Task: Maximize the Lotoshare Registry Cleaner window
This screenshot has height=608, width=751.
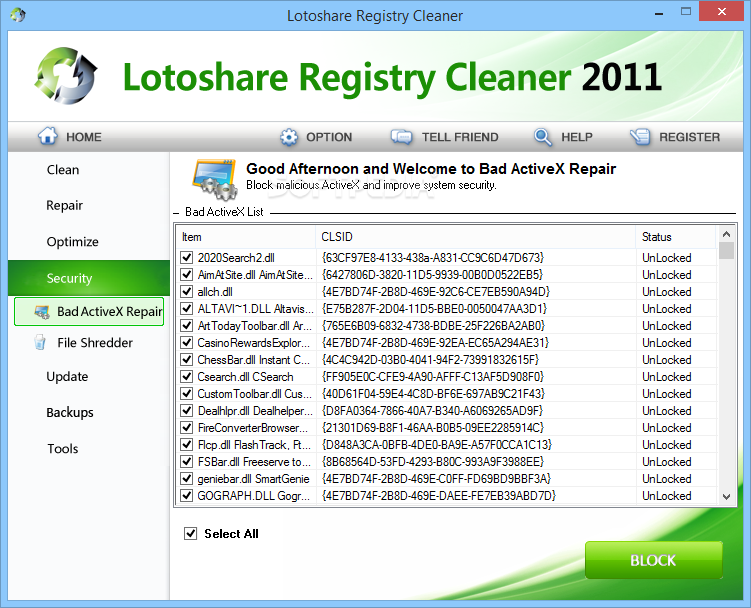Action: (x=686, y=11)
